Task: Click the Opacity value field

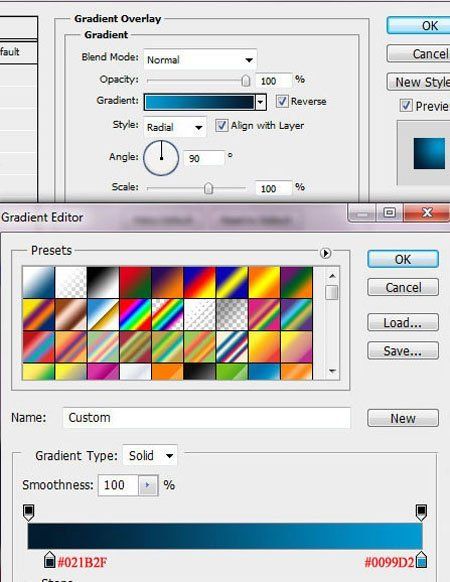Action: pos(274,81)
